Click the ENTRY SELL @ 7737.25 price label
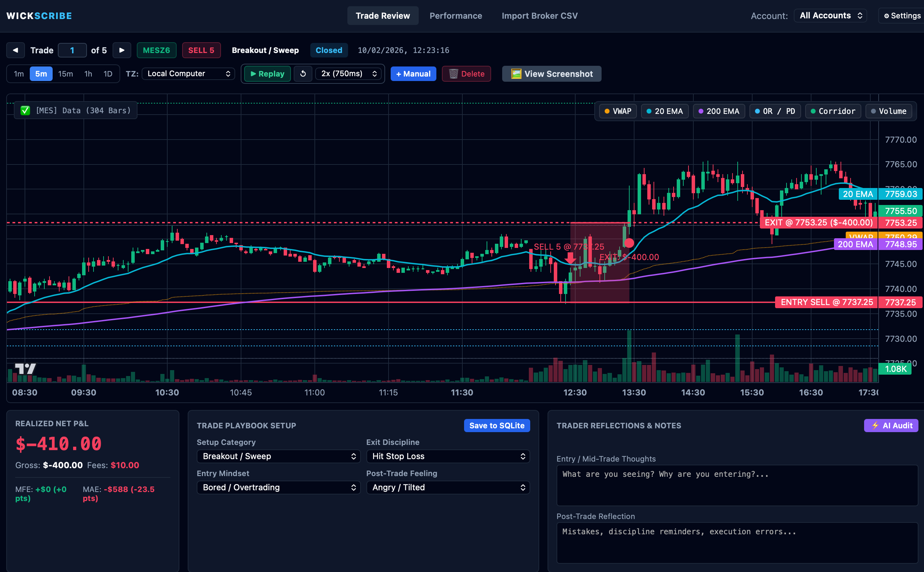Screen dimensions: 924x572 click(x=827, y=302)
